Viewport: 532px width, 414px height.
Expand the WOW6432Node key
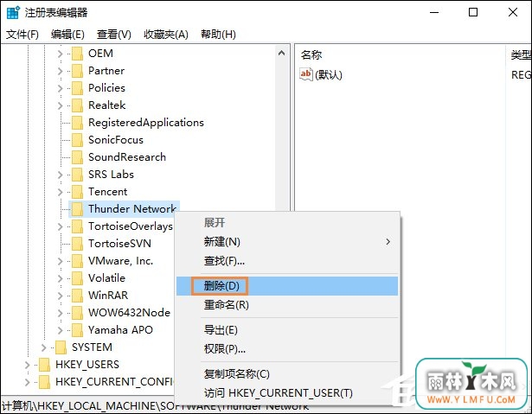[60, 313]
